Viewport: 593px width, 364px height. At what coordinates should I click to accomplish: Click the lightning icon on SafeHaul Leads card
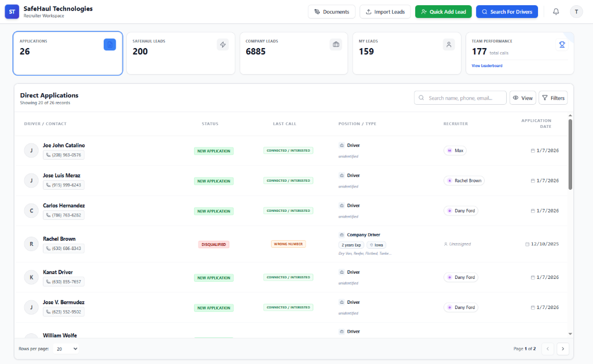(223, 45)
